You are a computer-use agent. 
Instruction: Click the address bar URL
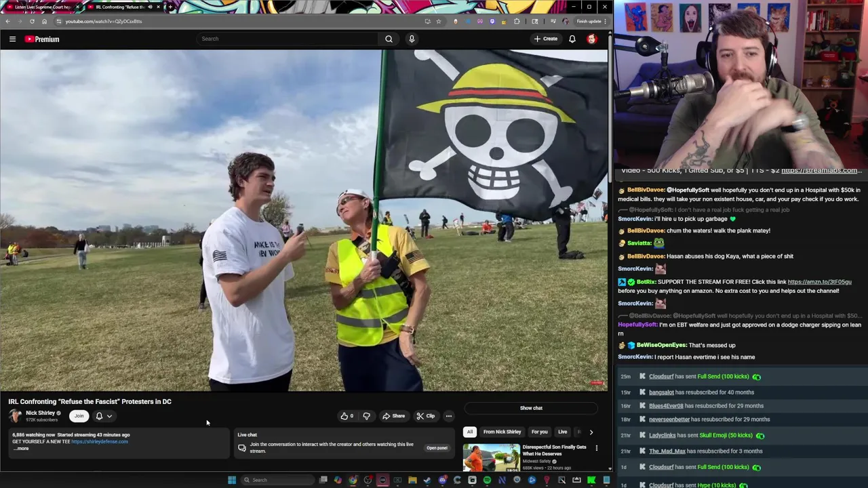tap(104, 21)
